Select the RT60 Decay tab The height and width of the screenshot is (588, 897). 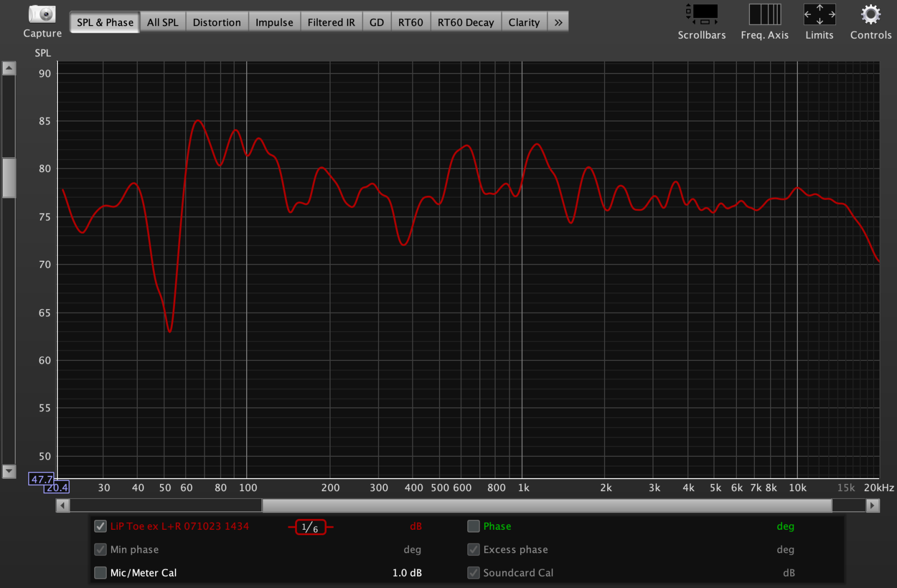click(x=466, y=22)
